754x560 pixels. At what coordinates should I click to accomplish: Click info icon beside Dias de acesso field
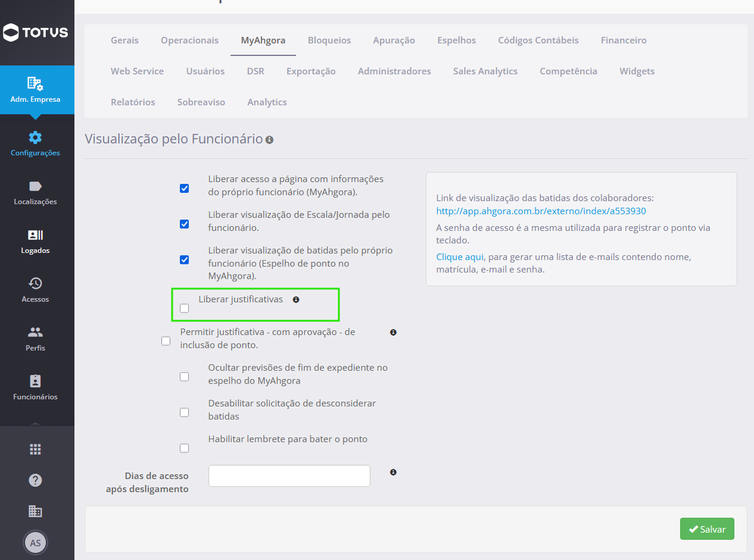(393, 472)
